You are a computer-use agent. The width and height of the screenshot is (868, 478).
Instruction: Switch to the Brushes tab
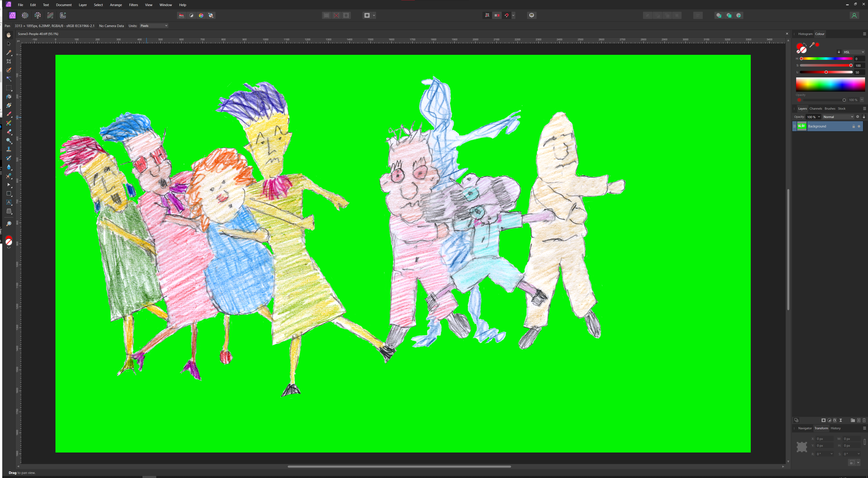tap(830, 109)
